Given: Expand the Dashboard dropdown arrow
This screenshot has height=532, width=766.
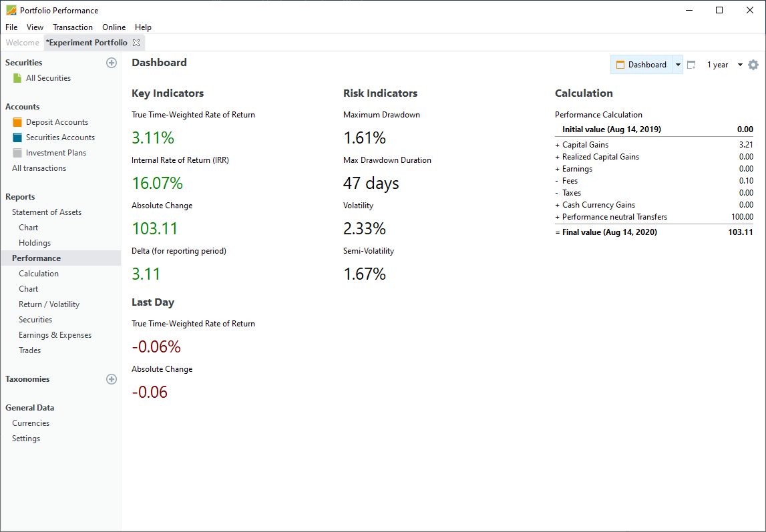Looking at the screenshot, I should tap(678, 65).
